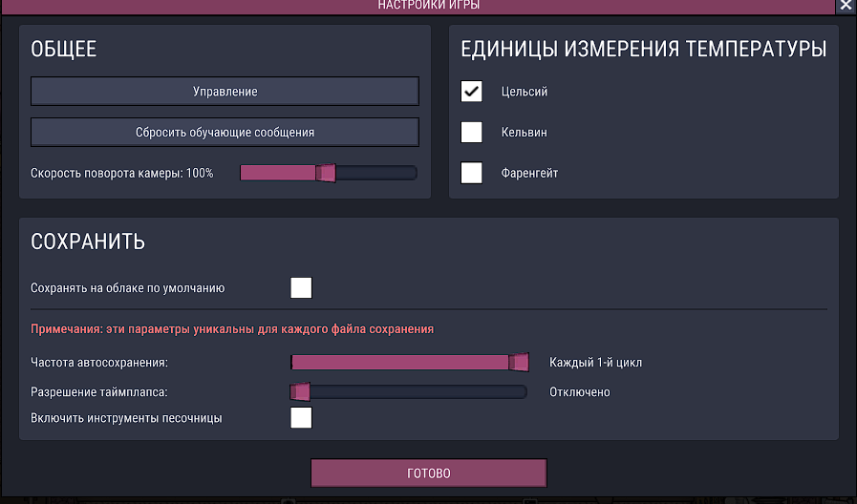Click the НАСТРОЙКИ ИГРЫ title bar
This screenshot has width=857, height=504.
click(428, 6)
